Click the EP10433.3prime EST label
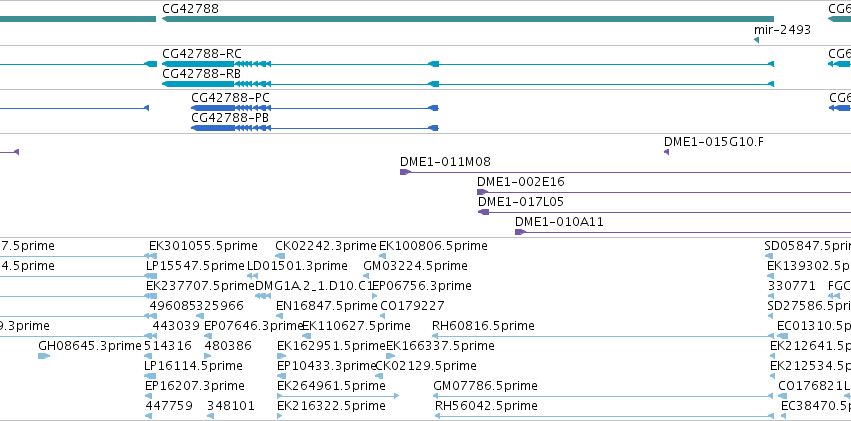 327,366
